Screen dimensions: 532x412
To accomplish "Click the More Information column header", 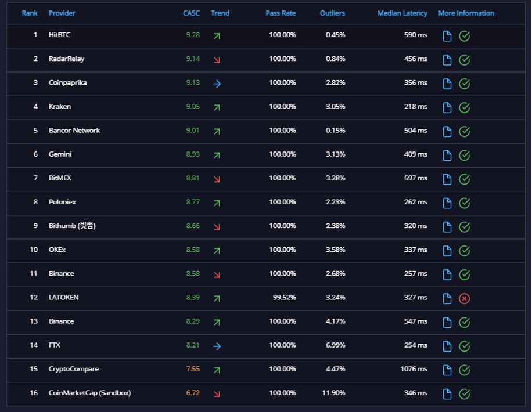I will 466,13.
